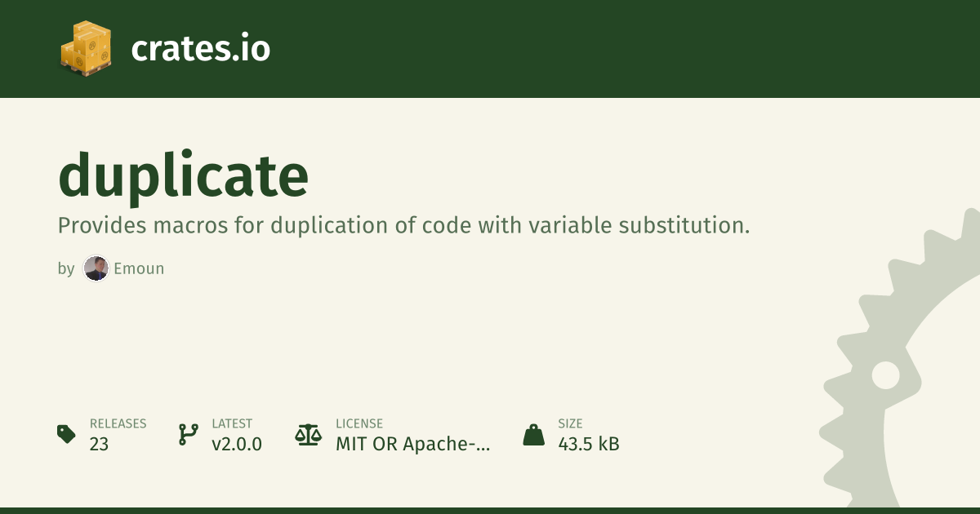Click the releases count 23
Image resolution: width=980 pixels, height=514 pixels.
(x=100, y=445)
